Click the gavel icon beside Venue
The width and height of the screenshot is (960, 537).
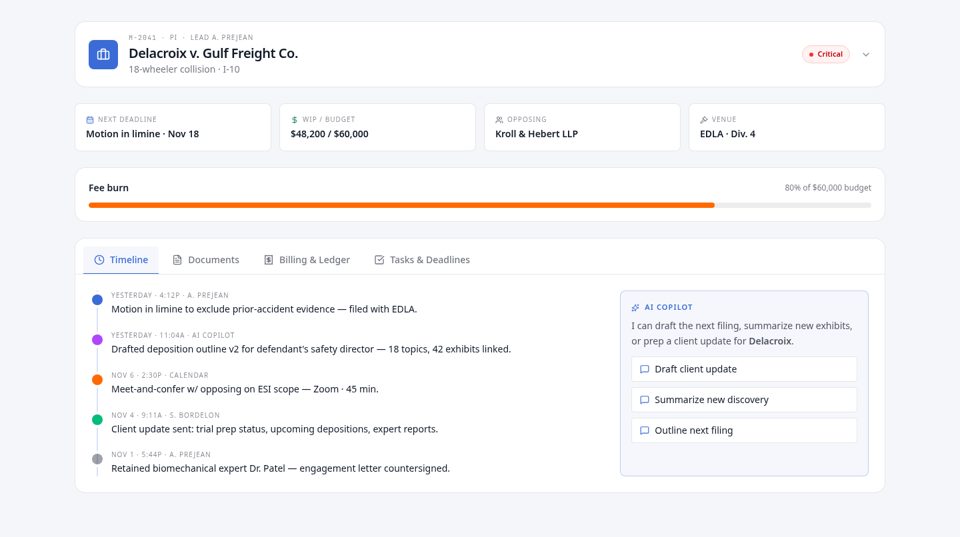[x=703, y=120]
